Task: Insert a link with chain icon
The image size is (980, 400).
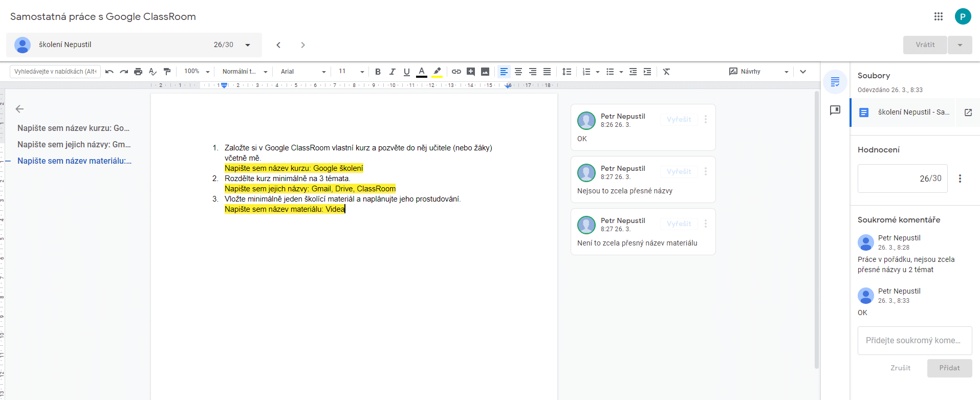Action: 456,72
